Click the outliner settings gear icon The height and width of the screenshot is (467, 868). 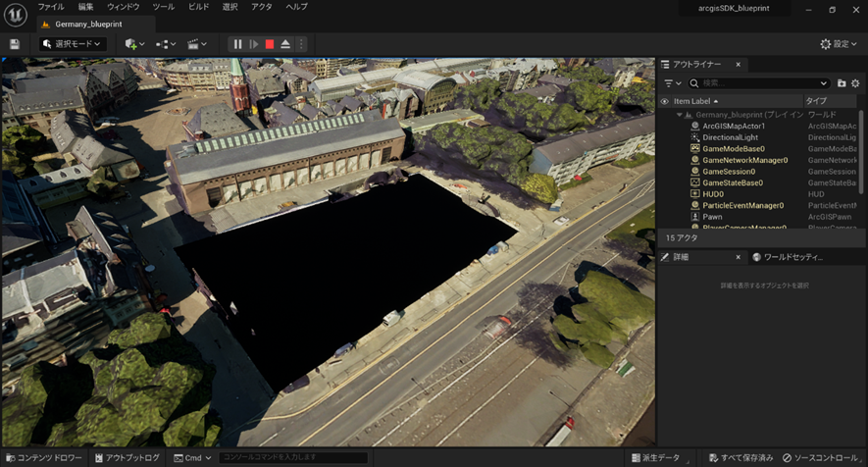855,83
